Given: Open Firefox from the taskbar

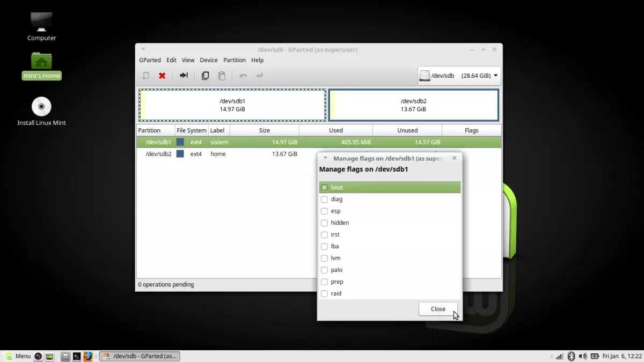Looking at the screenshot, I should click(x=89, y=356).
